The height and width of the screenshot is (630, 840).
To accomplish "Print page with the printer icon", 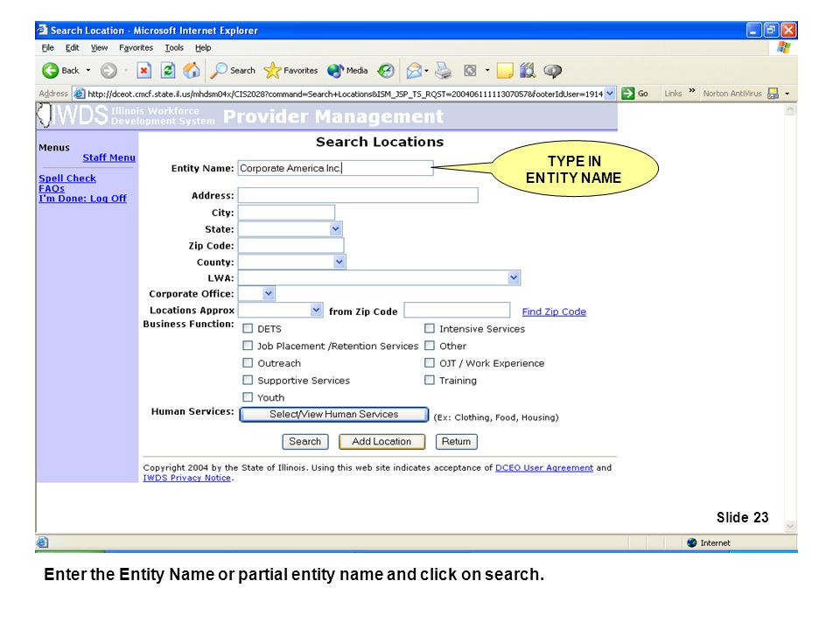I will click(x=443, y=70).
